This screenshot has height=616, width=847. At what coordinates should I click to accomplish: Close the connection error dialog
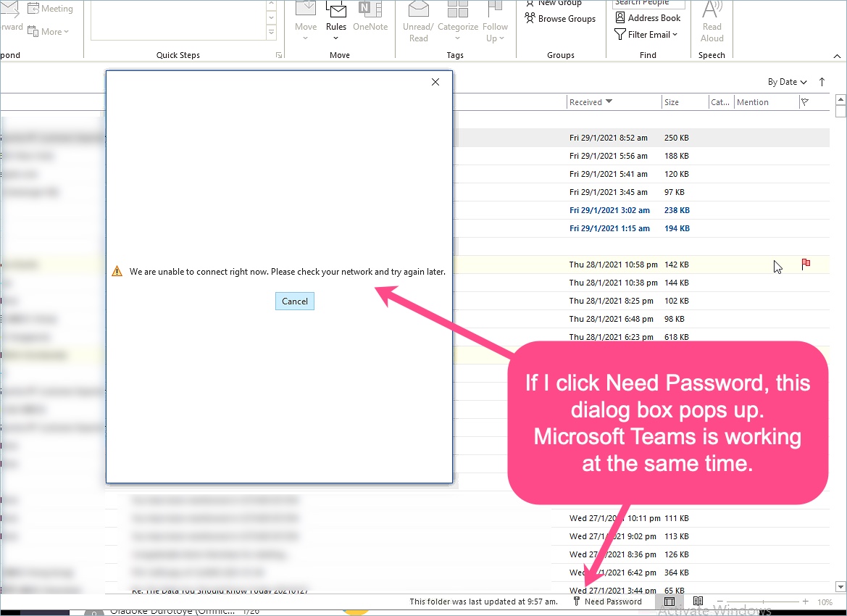click(x=435, y=82)
